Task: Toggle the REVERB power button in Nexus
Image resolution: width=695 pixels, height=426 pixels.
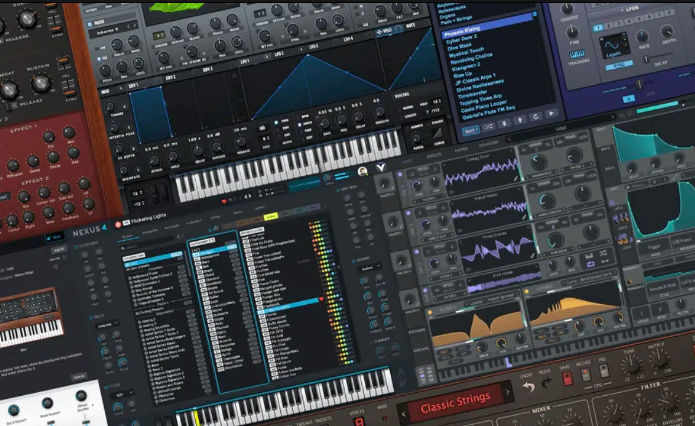Action: (x=353, y=260)
